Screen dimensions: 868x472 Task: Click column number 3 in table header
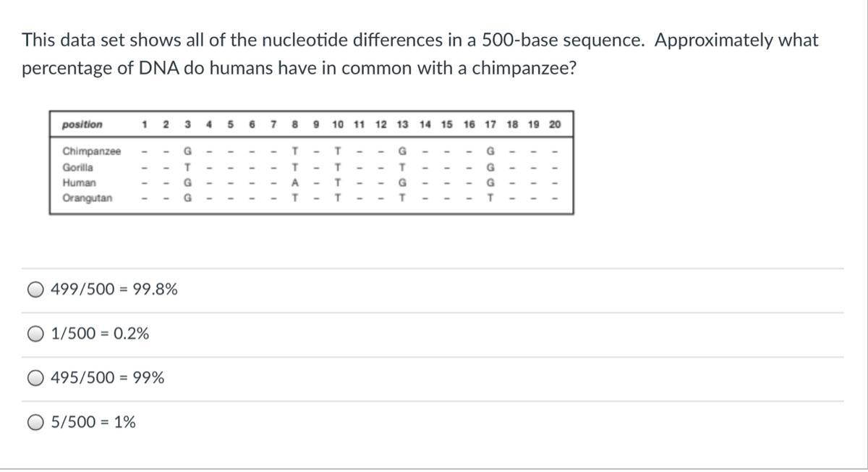(x=188, y=125)
